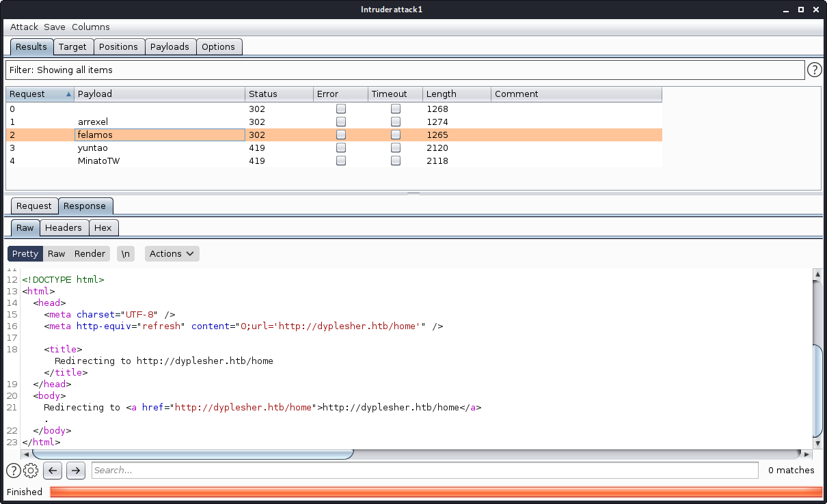The width and height of the screenshot is (827, 504).
Task: Toggle Error checkbox for arrexel row
Action: (x=341, y=122)
